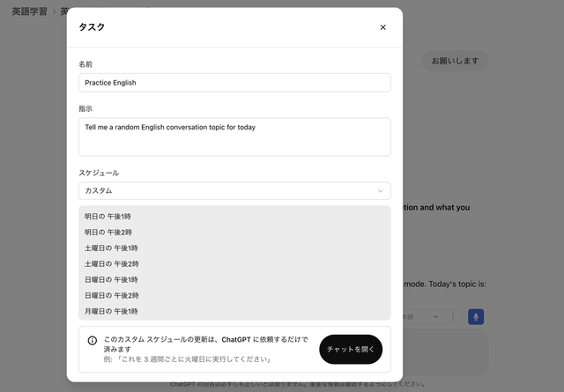Image resolution: width=564 pixels, height=392 pixels.
Task: Close the タスク dialog with X
Action: point(382,27)
